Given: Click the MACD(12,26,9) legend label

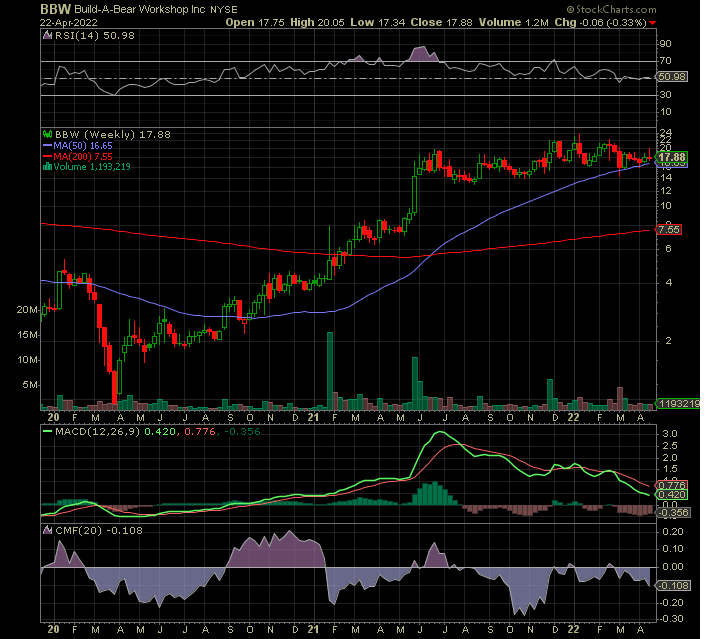Looking at the screenshot, I should 97,431.
